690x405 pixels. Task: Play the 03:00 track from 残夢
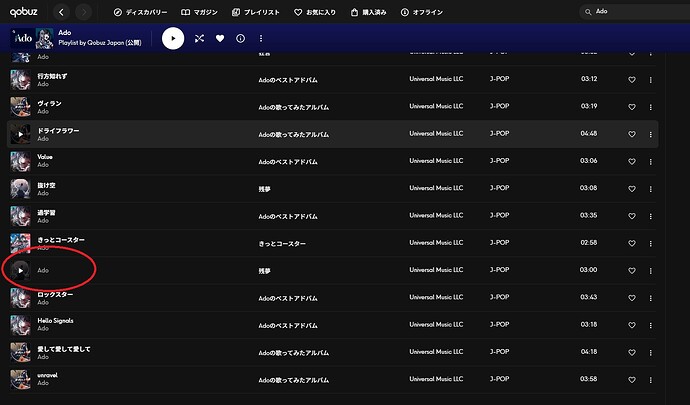pyautogui.click(x=20, y=271)
